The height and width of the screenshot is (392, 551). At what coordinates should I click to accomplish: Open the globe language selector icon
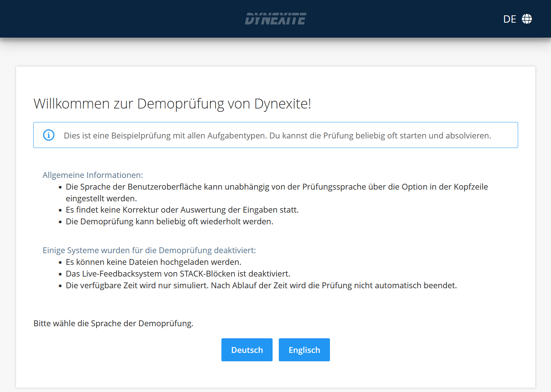[x=527, y=19]
